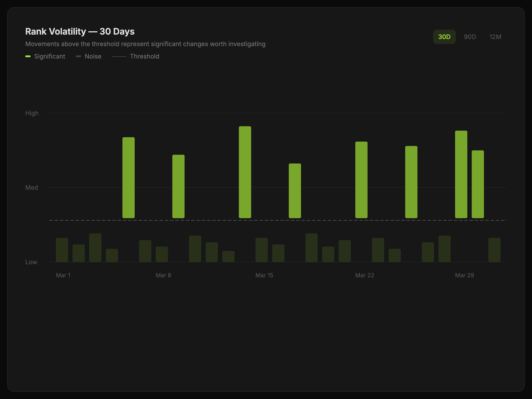Select the rightmost bright green bar
The height and width of the screenshot is (399, 532).
tap(477, 184)
